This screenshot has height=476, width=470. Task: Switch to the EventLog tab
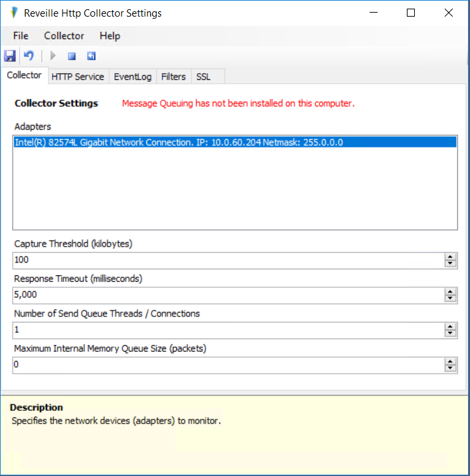(x=132, y=76)
